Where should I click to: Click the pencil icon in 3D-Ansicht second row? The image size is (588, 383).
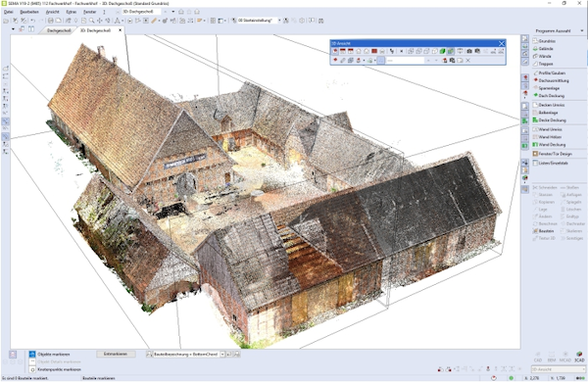pos(343,61)
